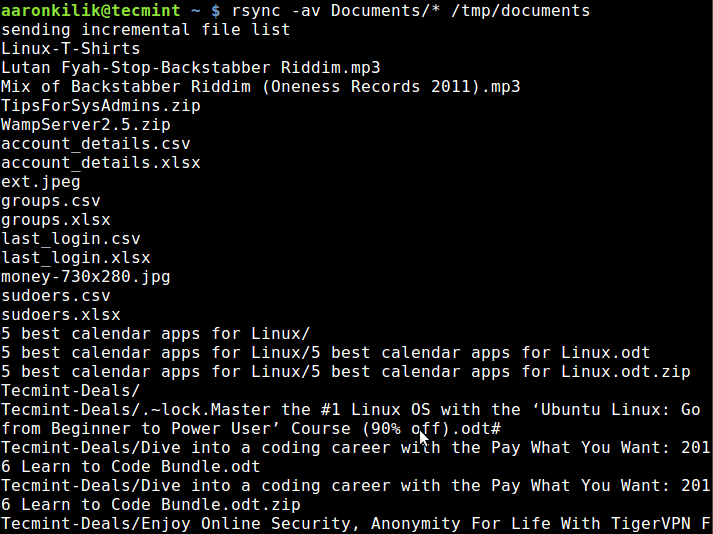Click the line ending in Linux.odt
Image resolution: width=713 pixels, height=534 pixels.
coord(326,353)
